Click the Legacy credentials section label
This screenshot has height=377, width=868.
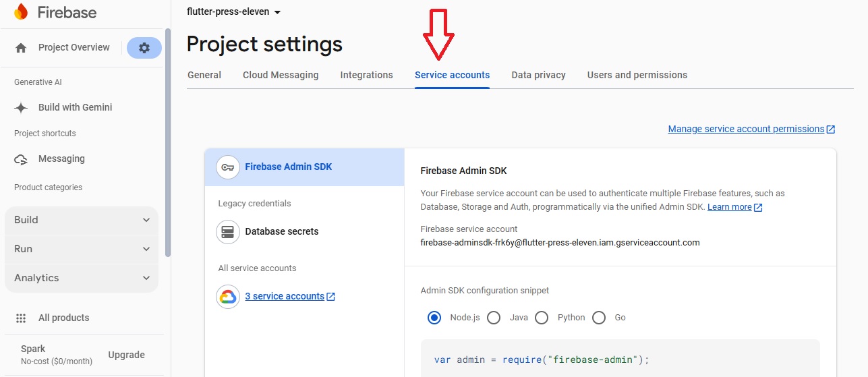point(255,204)
